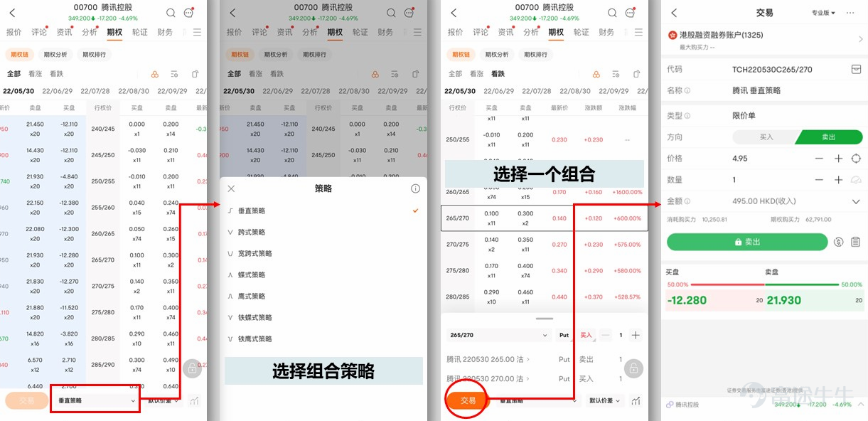Select 铁蝶式策略 in the strategy list
Image resolution: width=868 pixels, height=421 pixels.
[323, 317]
